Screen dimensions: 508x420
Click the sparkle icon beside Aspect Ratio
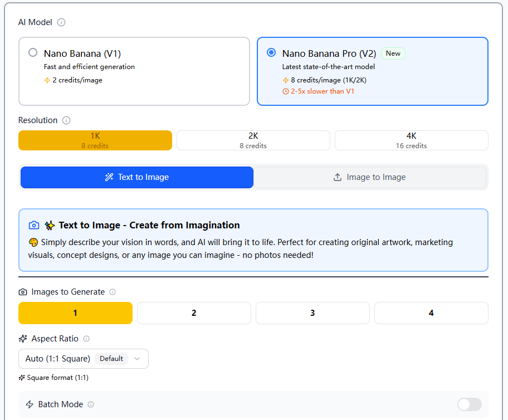pyautogui.click(x=22, y=339)
